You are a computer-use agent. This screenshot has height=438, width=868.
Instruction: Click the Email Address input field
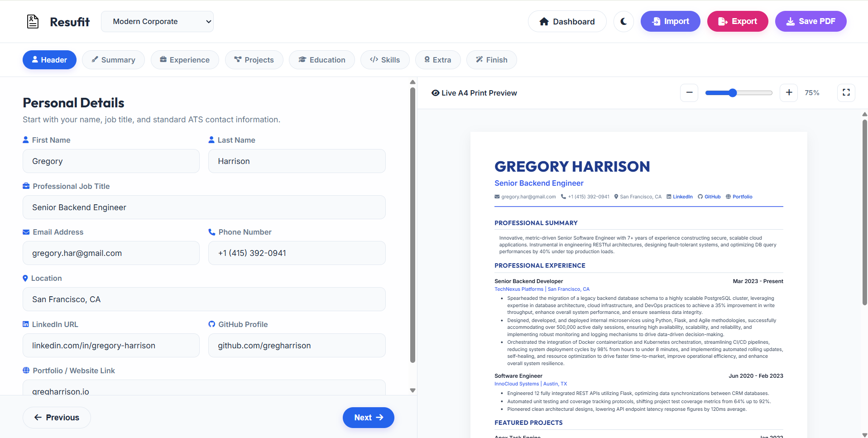[111, 253]
